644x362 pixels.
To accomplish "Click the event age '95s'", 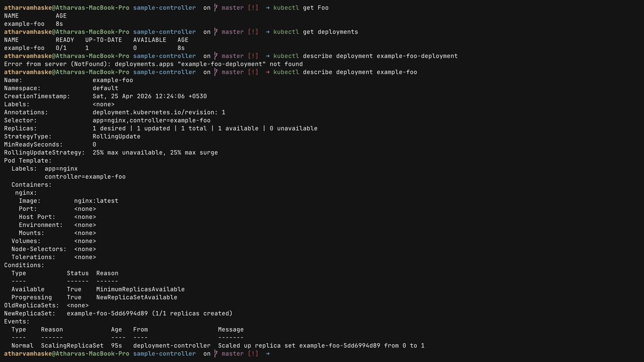I will (x=116, y=346).
